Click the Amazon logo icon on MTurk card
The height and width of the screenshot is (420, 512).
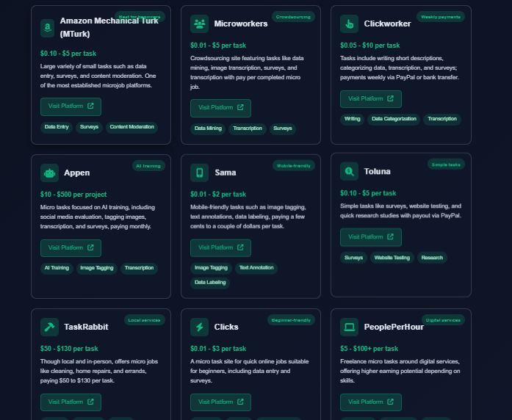point(48,28)
